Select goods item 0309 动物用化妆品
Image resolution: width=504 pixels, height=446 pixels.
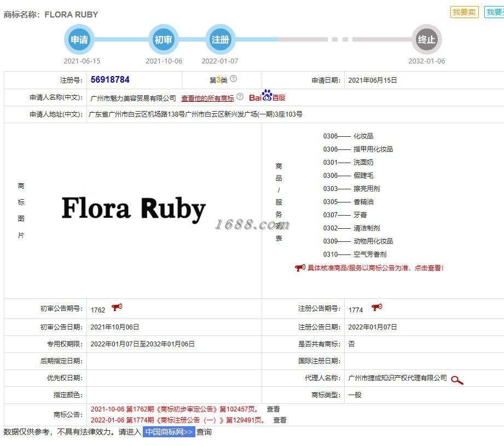tap(358, 241)
